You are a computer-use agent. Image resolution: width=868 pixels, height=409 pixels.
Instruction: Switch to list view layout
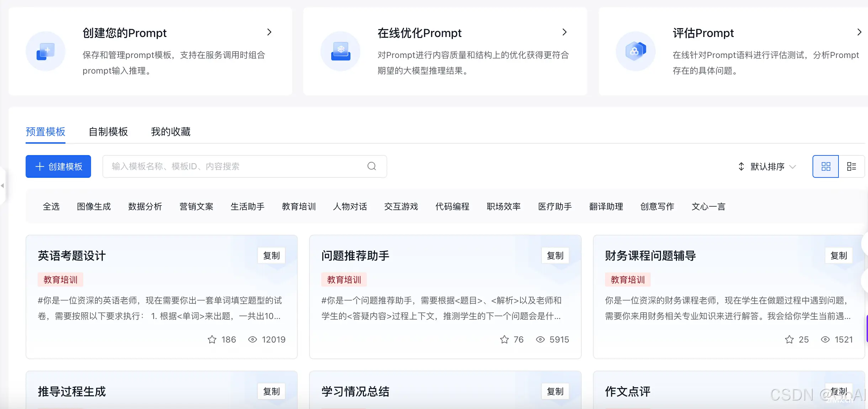(852, 166)
